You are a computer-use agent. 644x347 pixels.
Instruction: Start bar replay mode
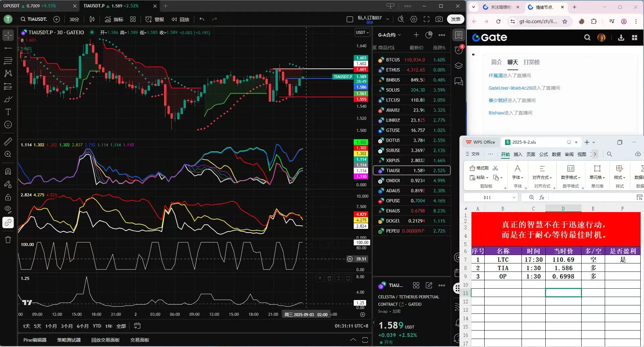[x=181, y=19]
